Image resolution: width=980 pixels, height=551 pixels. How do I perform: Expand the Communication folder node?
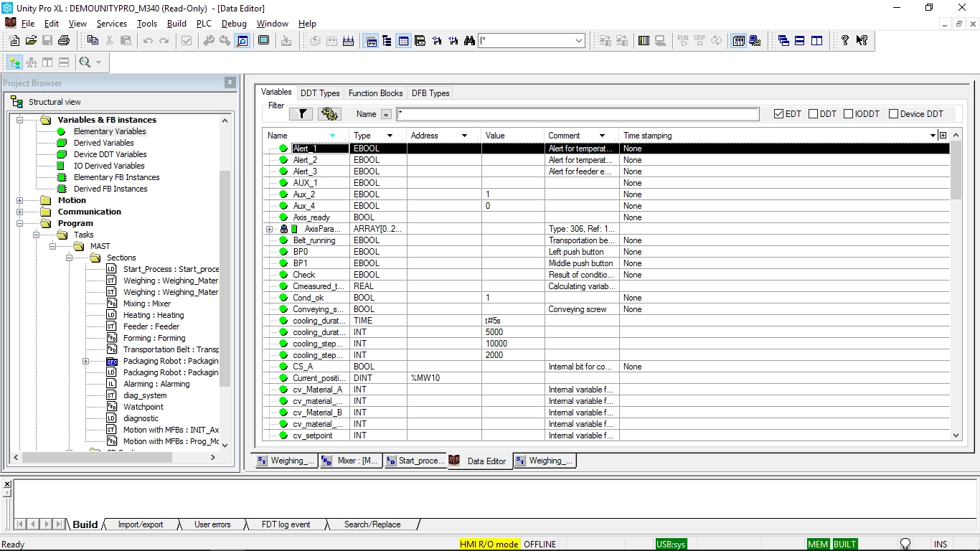[x=20, y=212]
